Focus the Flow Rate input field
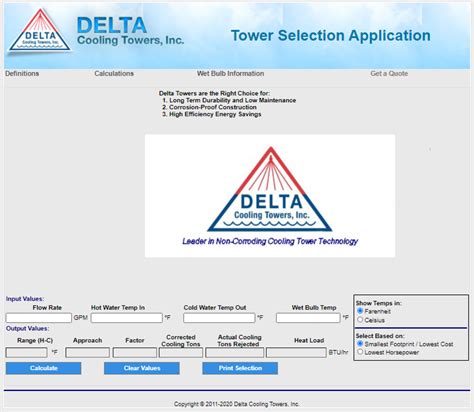Viewport: 474px width, 412px height. (x=39, y=318)
